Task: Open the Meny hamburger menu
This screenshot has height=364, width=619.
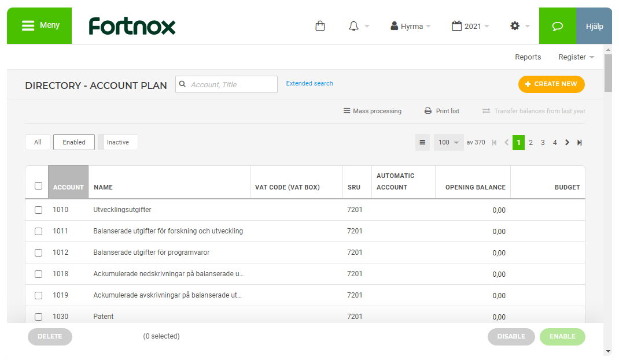Action: pyautogui.click(x=39, y=25)
